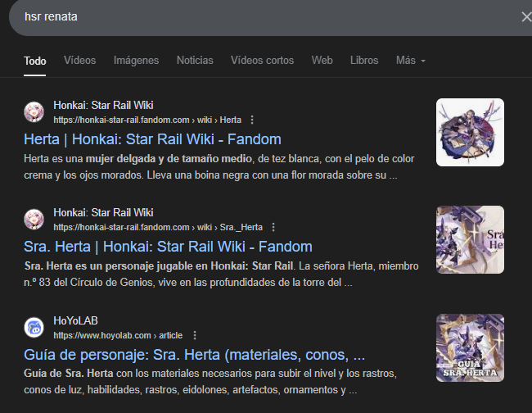Click the 'GUÍA SRA. HERTA' thumbnail
The image size is (532, 413).
coord(470,347)
